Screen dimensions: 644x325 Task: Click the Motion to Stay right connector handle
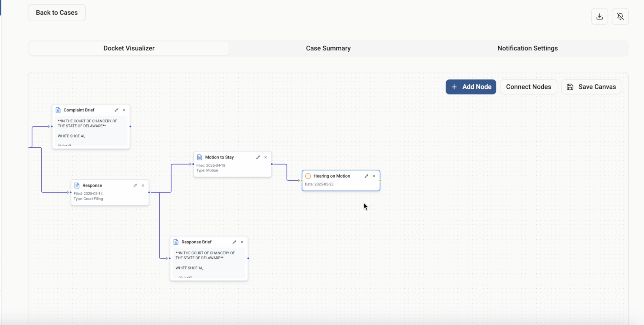[272, 164]
